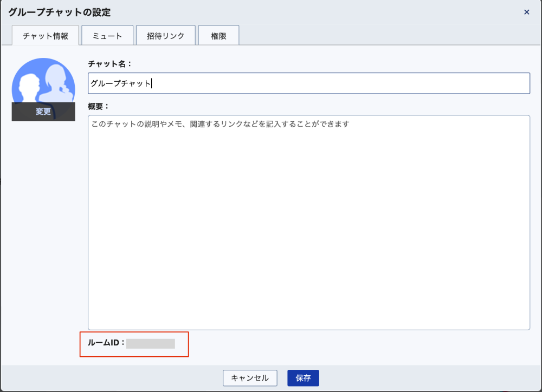Focus the チャット名 text field
The image size is (542, 392).
click(x=309, y=83)
